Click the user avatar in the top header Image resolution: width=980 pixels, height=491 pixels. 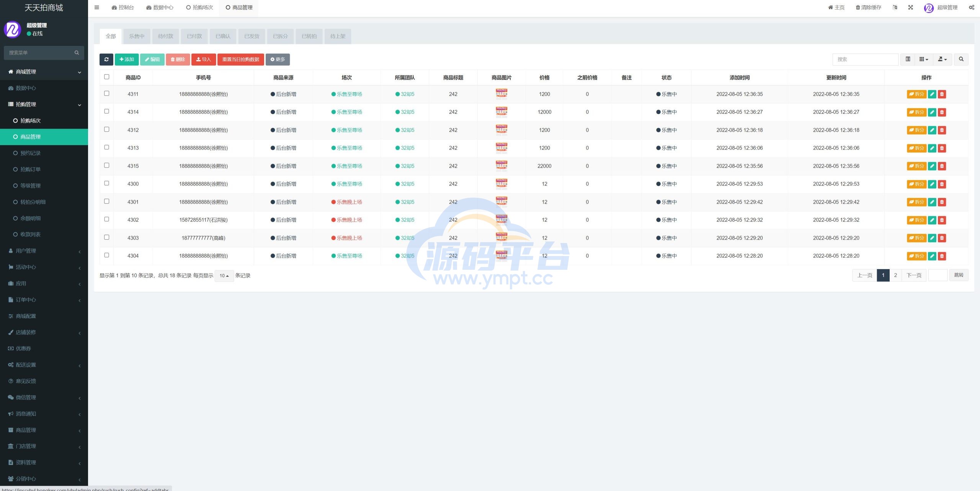coord(929,8)
